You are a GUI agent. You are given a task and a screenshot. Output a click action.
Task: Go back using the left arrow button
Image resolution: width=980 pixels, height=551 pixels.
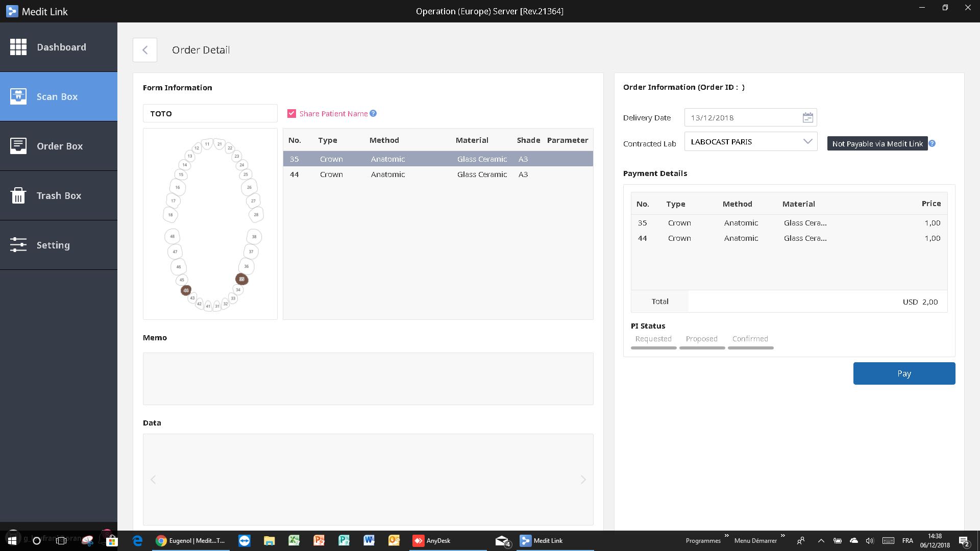click(x=145, y=50)
